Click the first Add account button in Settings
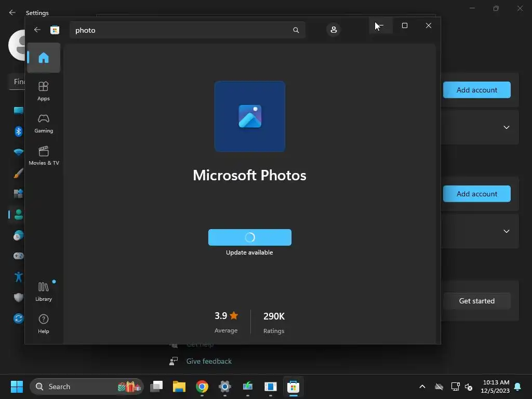Viewport: 532px width, 399px height. [477, 90]
